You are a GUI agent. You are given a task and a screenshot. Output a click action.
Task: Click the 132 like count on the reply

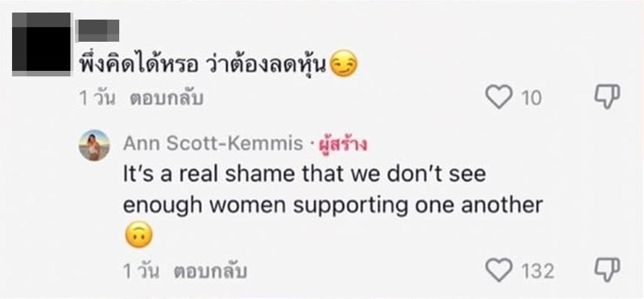[537, 271]
